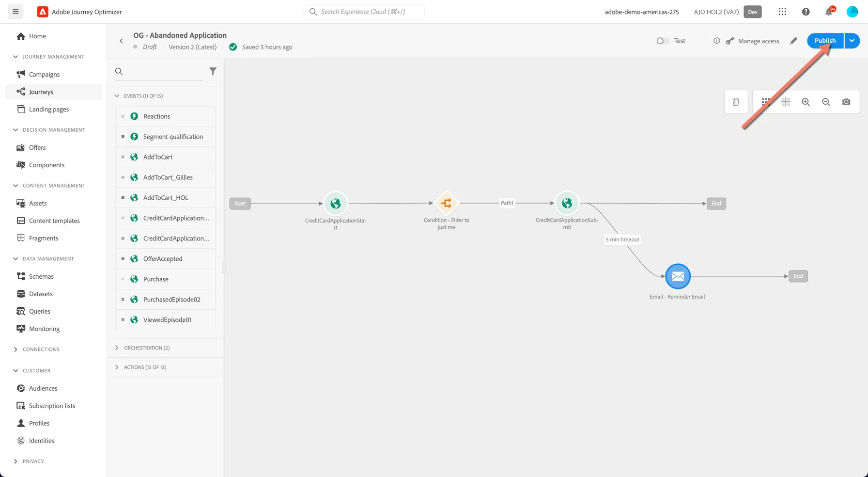Select the Path1 label on canvas
This screenshot has height=477, width=868.
pos(507,203)
